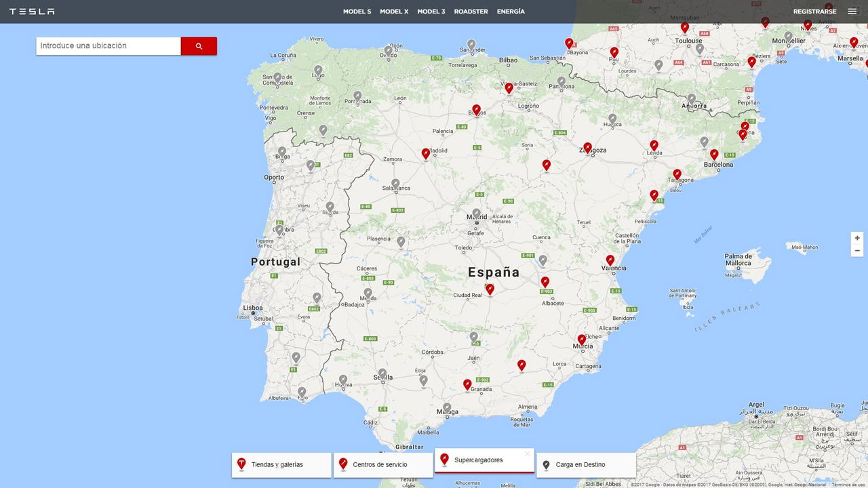Select the gray pin at Madrid
The width and height of the screenshot is (868, 488).
click(x=477, y=213)
